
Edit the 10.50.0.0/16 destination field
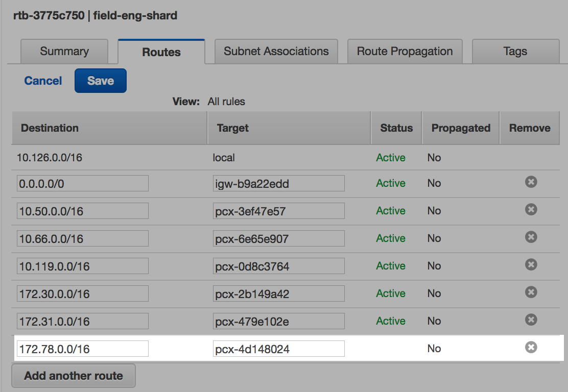click(83, 211)
